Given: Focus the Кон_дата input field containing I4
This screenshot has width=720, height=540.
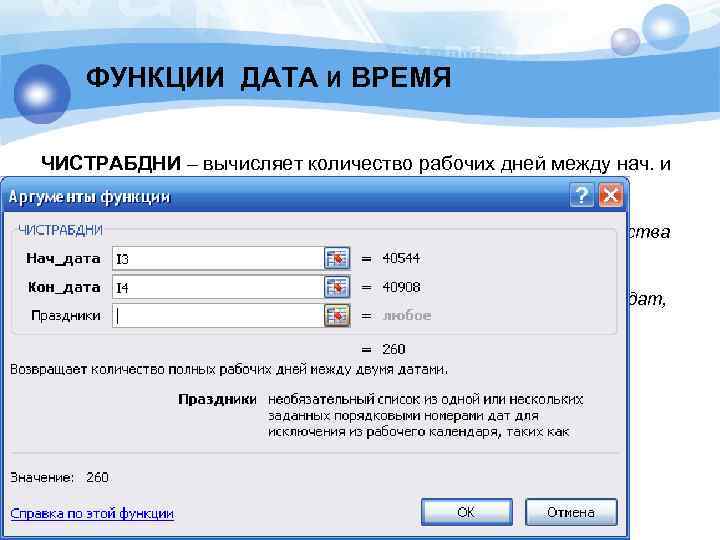Looking at the screenshot, I should tap(218, 287).
